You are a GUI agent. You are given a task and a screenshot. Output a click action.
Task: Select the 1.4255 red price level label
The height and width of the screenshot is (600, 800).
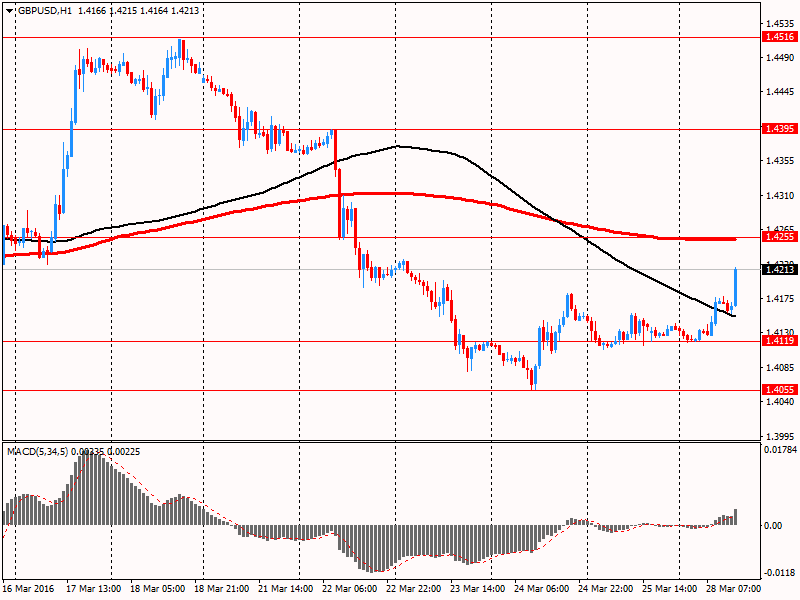click(780, 237)
